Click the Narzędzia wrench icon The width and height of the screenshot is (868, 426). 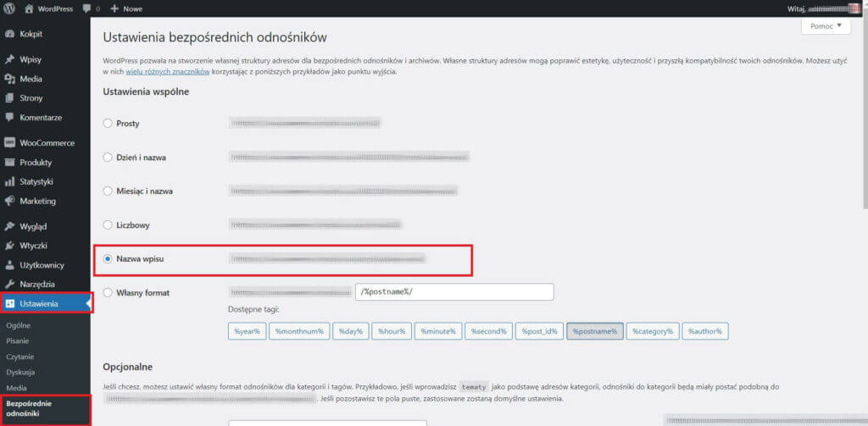pos(9,285)
